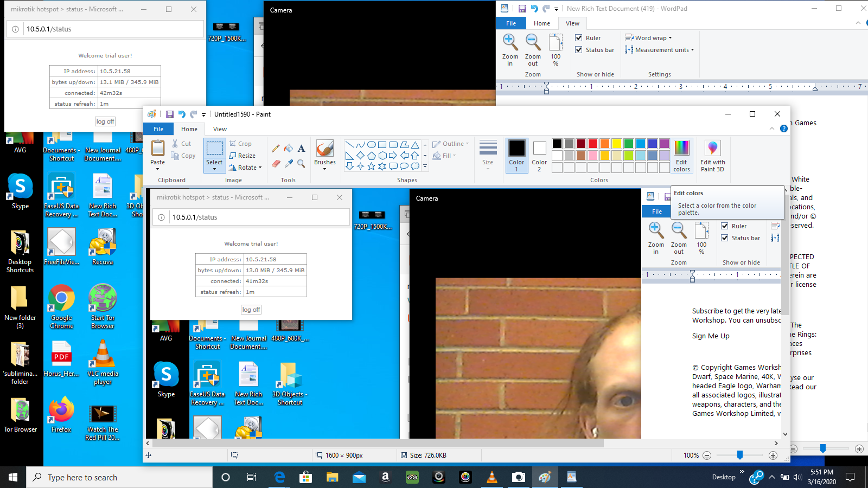
Task: Toggle the Ruler checkbox in WordPad
Action: [579, 38]
